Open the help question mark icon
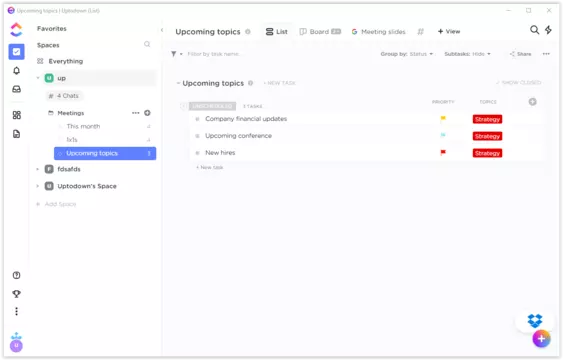The image size is (563, 360). point(17,275)
